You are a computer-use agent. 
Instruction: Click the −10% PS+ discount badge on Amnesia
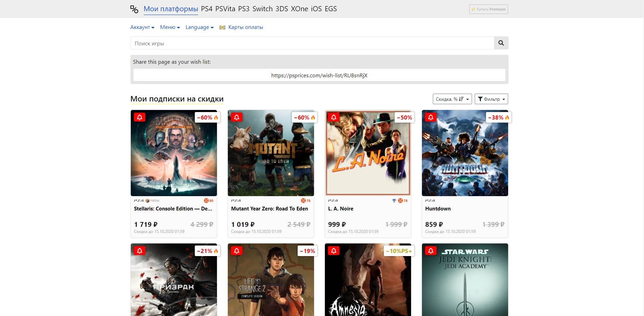click(x=398, y=251)
